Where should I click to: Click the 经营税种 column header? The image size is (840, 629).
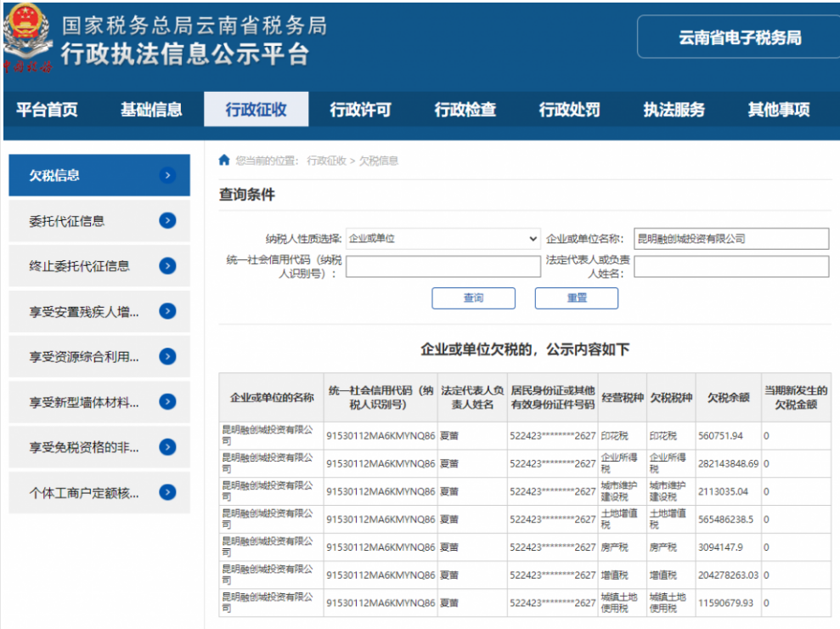pyautogui.click(x=623, y=397)
